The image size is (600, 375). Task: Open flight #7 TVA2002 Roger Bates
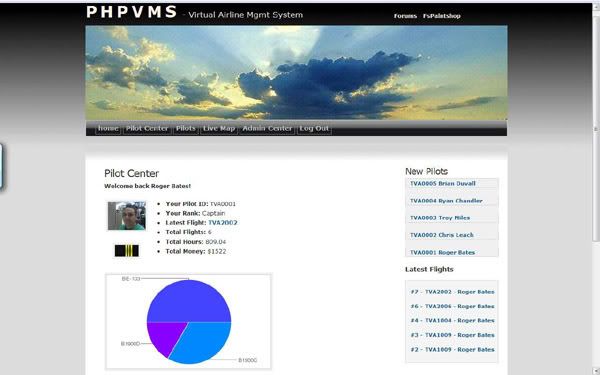coord(452,292)
